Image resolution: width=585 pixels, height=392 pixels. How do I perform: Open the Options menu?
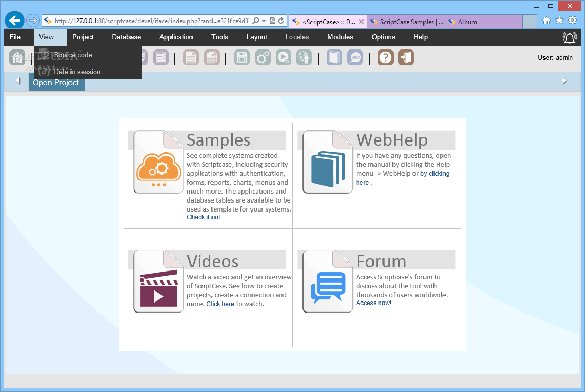383,37
